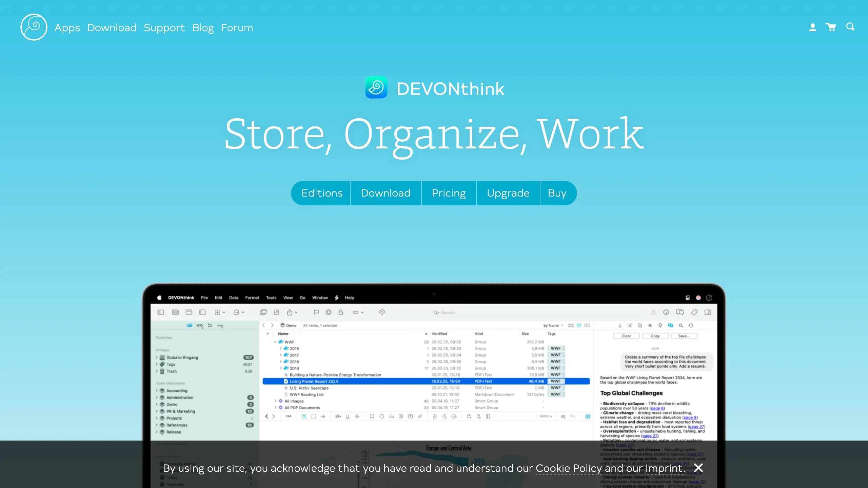Open the 'by Name' sort dropdown
The height and width of the screenshot is (488, 868).
pyautogui.click(x=553, y=325)
